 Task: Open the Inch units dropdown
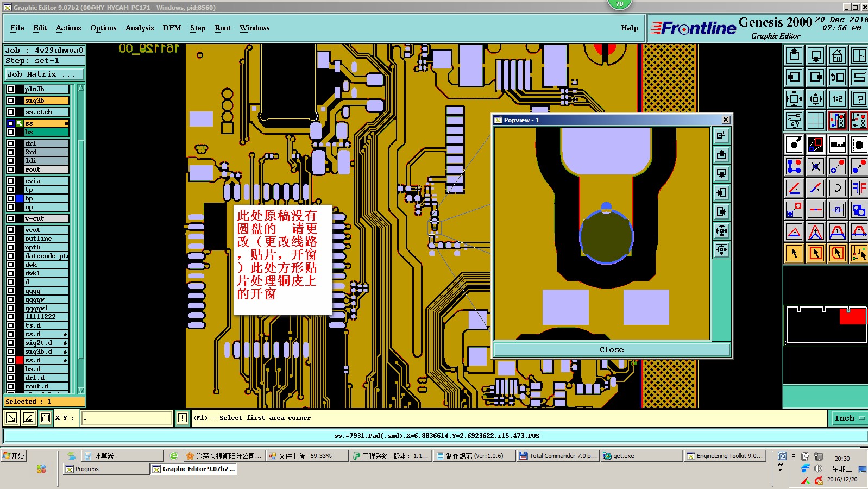[x=849, y=418]
